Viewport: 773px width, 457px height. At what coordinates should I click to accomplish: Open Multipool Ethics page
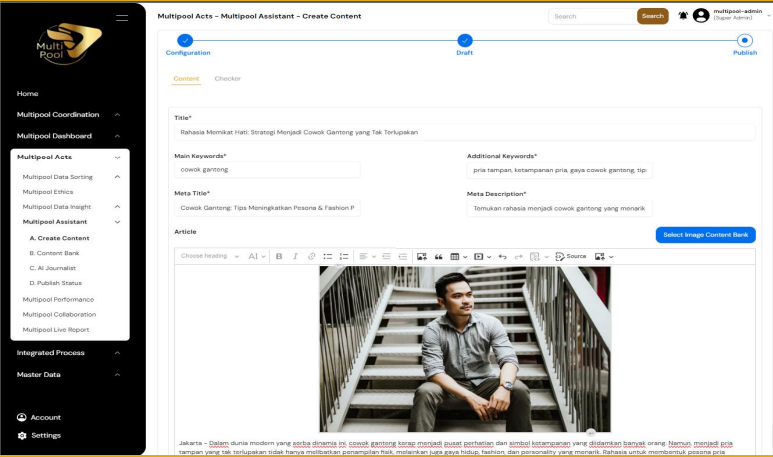tap(48, 192)
